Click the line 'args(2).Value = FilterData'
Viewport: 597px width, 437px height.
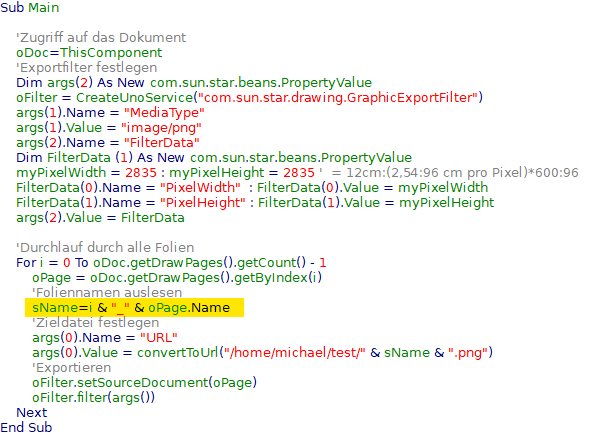pyautogui.click(x=101, y=218)
